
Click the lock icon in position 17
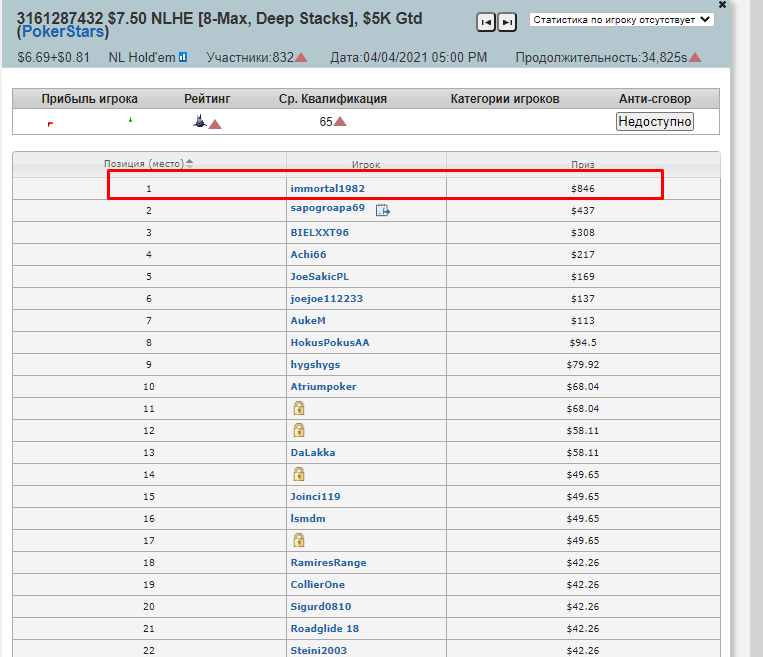click(x=298, y=540)
